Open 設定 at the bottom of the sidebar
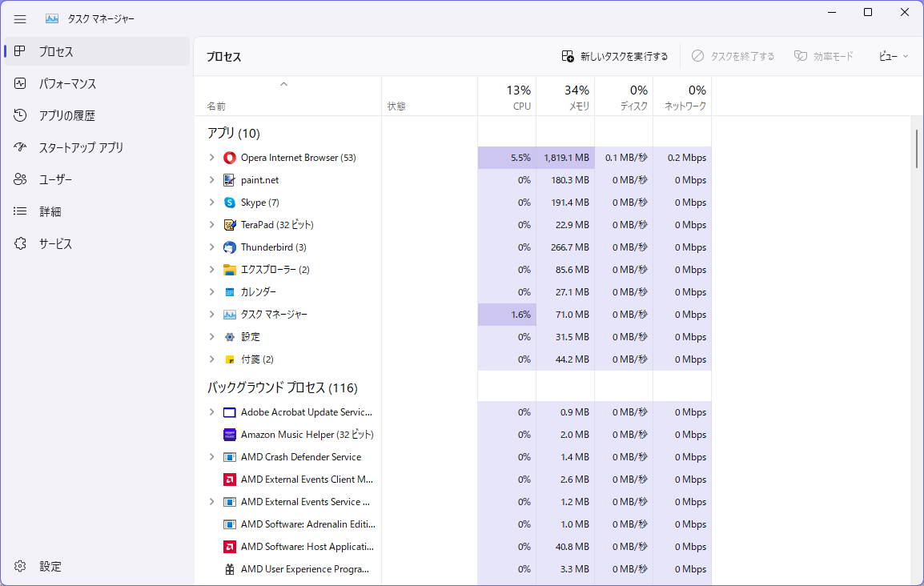The width and height of the screenshot is (924, 586). [x=97, y=566]
